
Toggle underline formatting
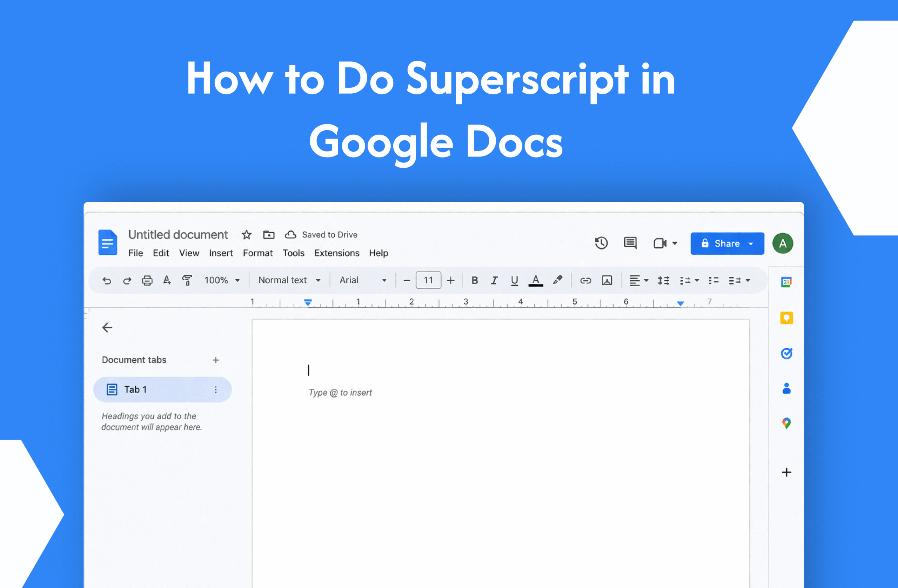(x=514, y=281)
